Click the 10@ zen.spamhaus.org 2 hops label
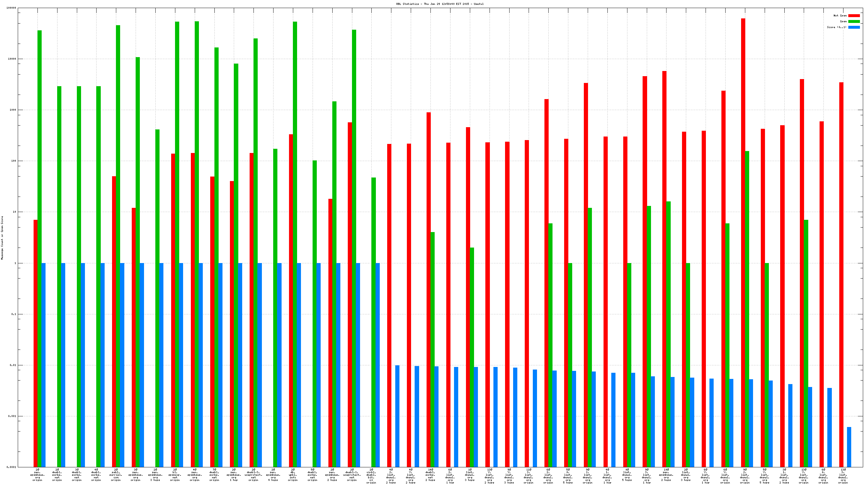The image size is (868, 488). [666, 474]
